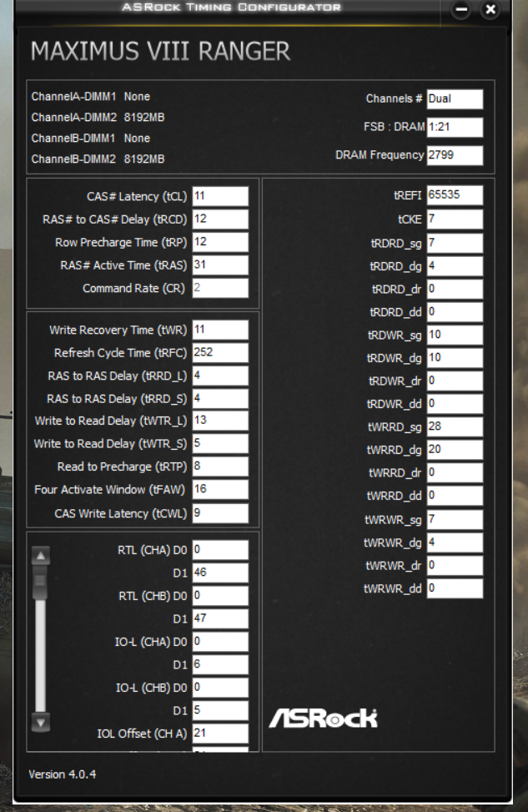
Task: Select the IO-L (CHB) D1 field showing 5
Action: click(x=220, y=710)
